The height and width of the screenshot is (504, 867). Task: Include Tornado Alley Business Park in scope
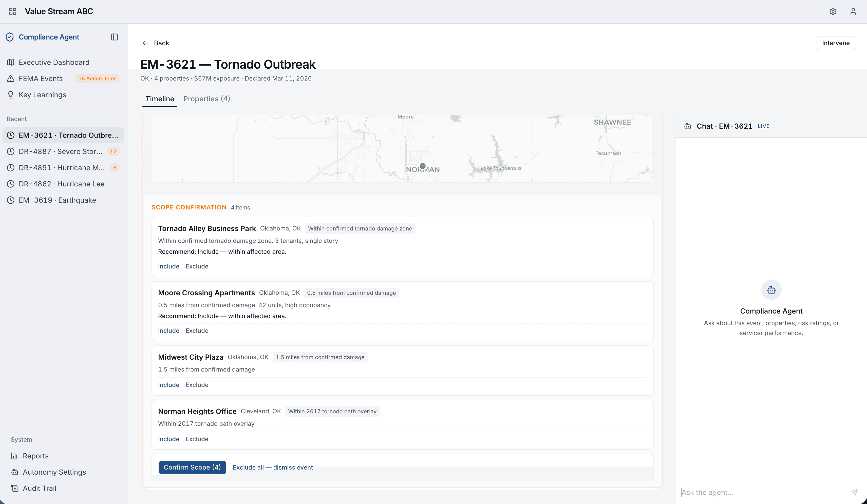[168, 266]
